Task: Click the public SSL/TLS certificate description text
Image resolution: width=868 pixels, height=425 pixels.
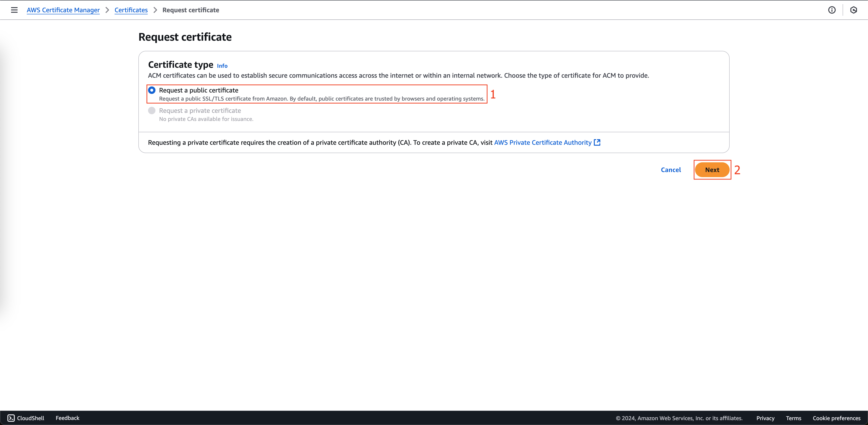Action: click(x=322, y=99)
